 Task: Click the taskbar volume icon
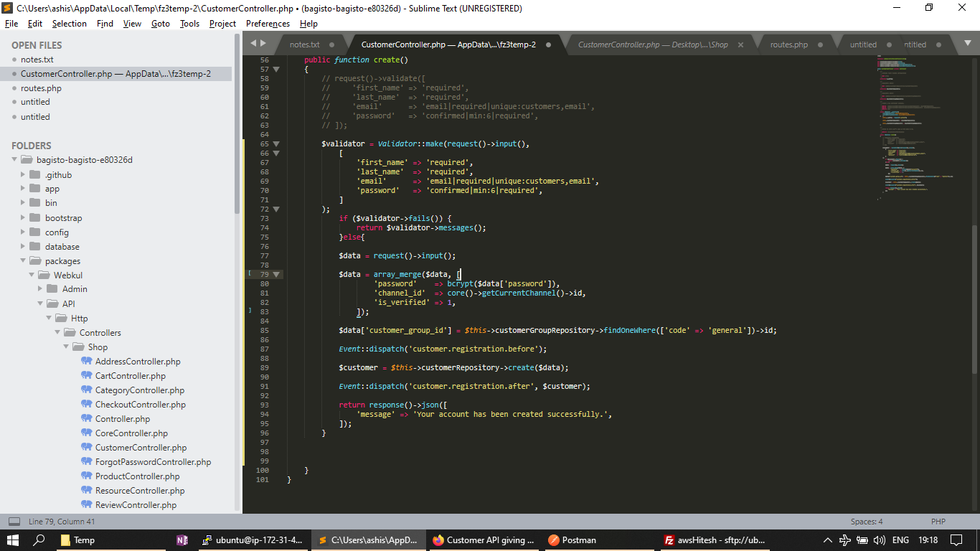click(879, 540)
